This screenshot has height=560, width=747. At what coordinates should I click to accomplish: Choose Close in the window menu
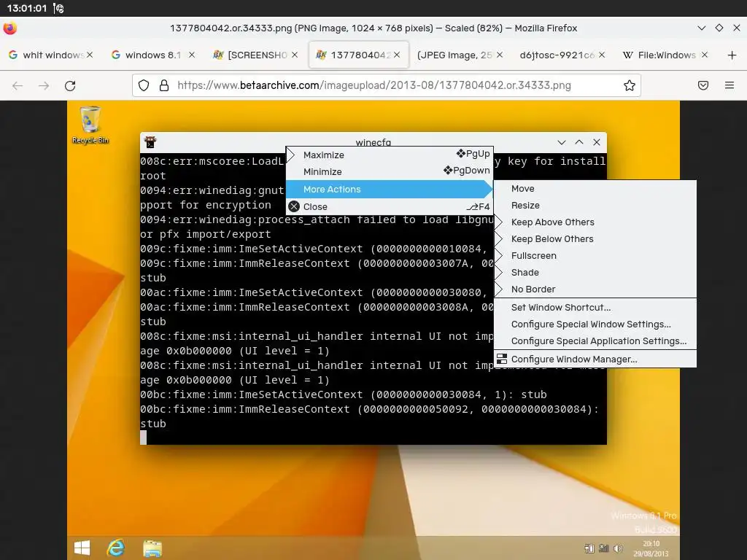point(390,206)
